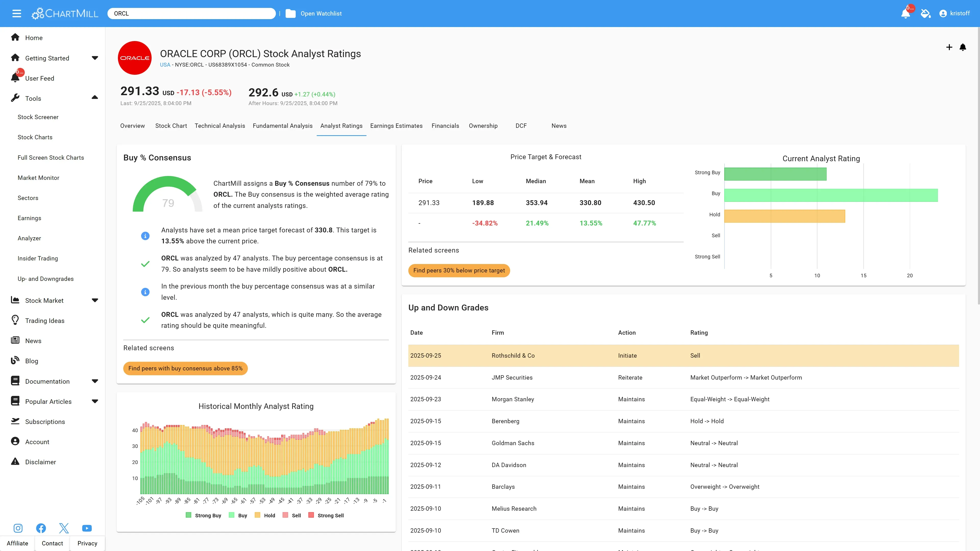Expand Stock Market menu arrow
This screenshot has height=551, width=980.
[95, 300]
